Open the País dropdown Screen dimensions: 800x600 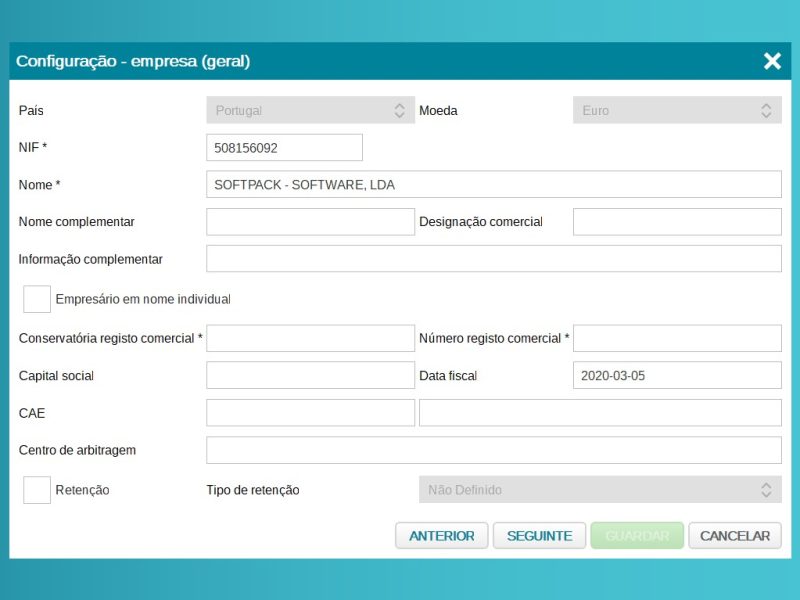tap(310, 110)
